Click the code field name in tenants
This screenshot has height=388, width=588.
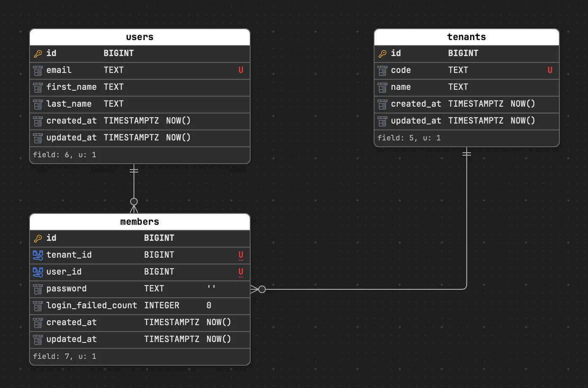tap(401, 70)
